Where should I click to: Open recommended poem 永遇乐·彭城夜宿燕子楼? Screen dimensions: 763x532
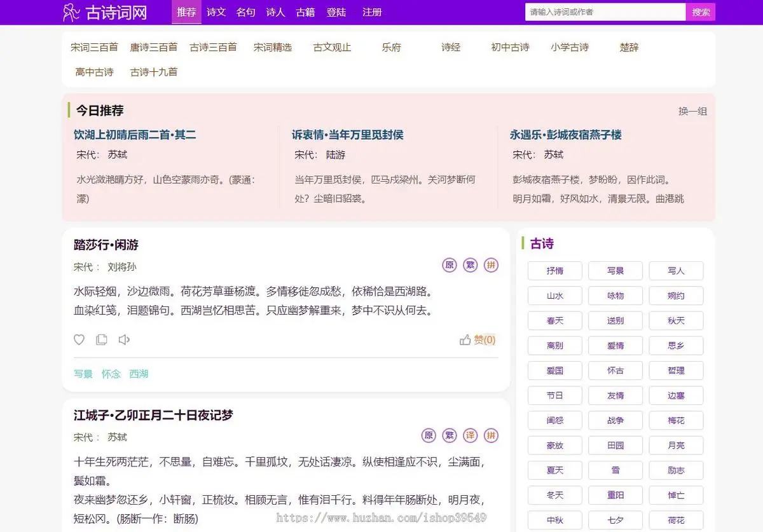click(x=566, y=135)
